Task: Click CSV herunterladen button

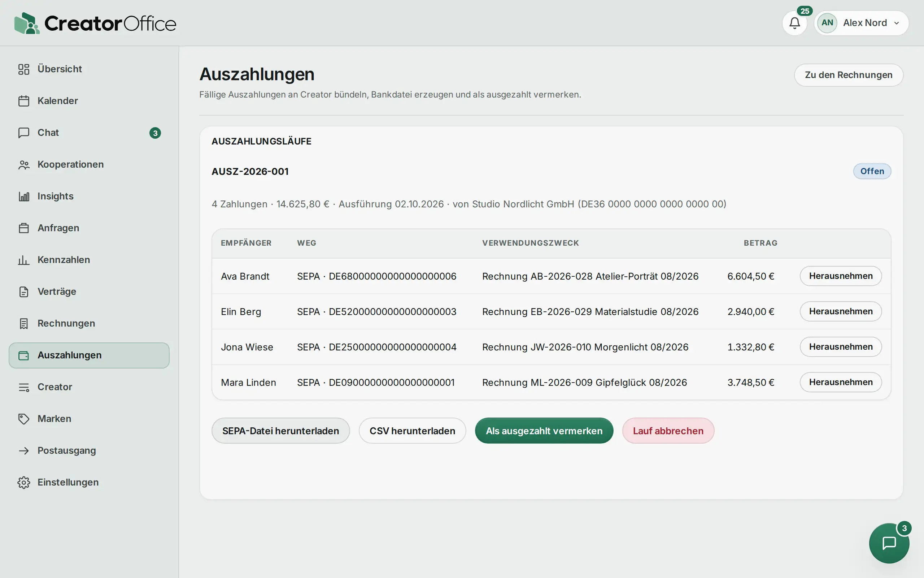Action: [x=412, y=431]
